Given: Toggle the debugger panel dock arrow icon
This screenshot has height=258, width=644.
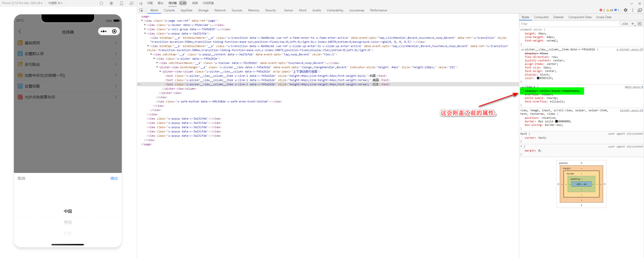Looking at the screenshot, I should click(x=141, y=3).
